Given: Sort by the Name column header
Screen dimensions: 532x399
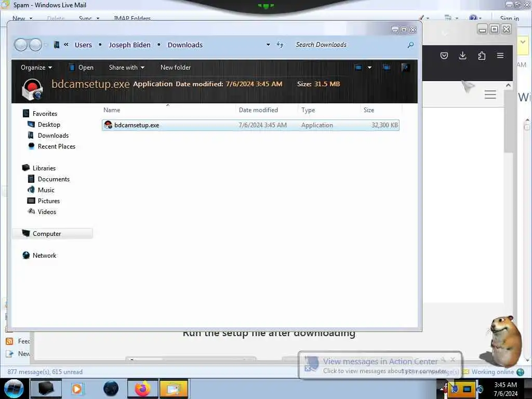Looking at the screenshot, I should (x=168, y=110).
